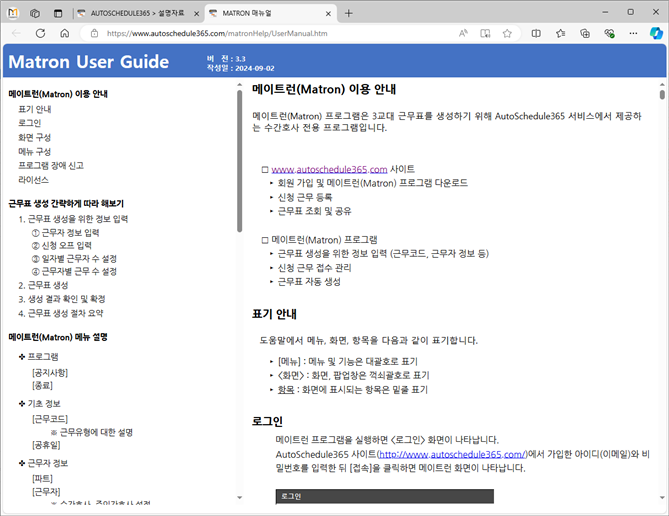
Task: Close the MATRON 매뉴얼 tab
Action: [x=325, y=13]
